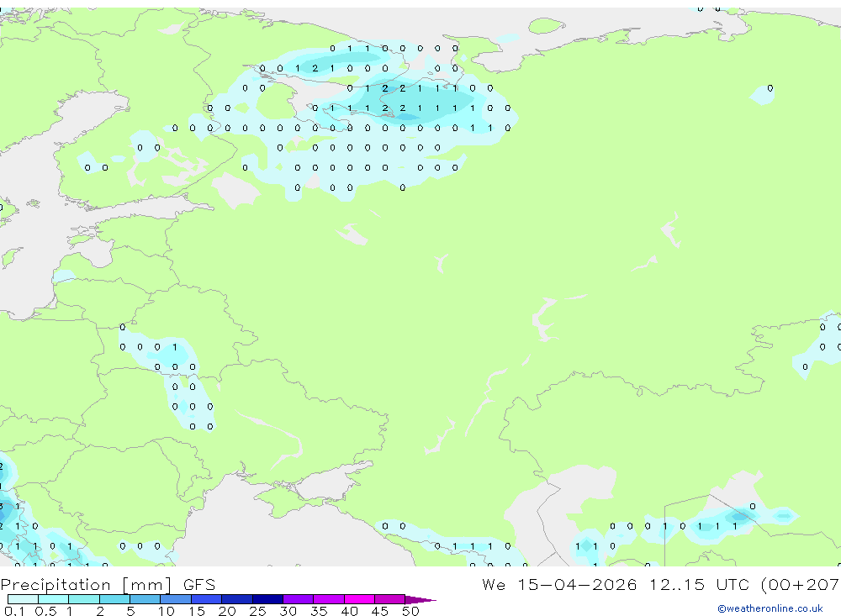Viewport: 841px width, 616px height.
Task: Select the 1–2 mm legend color swatch
Action: coord(84,599)
